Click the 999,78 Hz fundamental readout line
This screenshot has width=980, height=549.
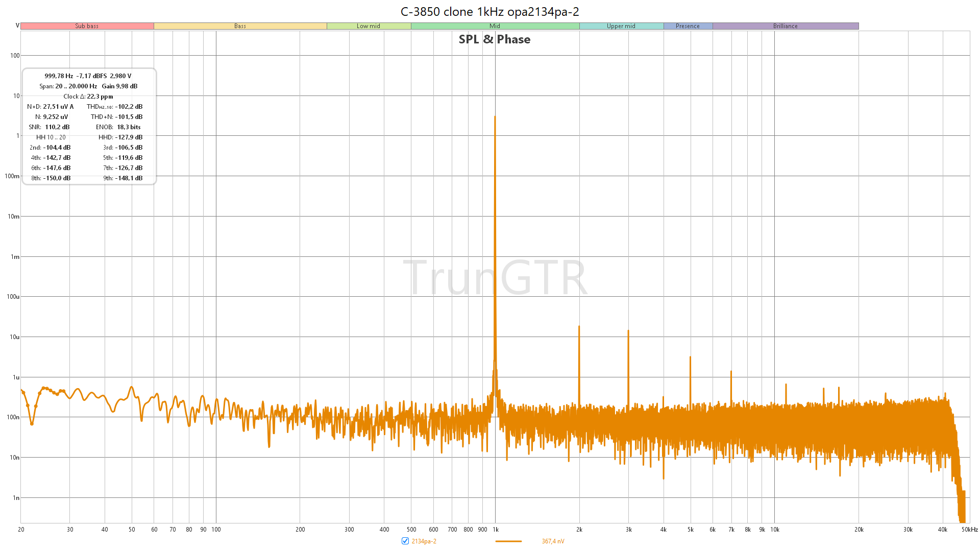[88, 76]
